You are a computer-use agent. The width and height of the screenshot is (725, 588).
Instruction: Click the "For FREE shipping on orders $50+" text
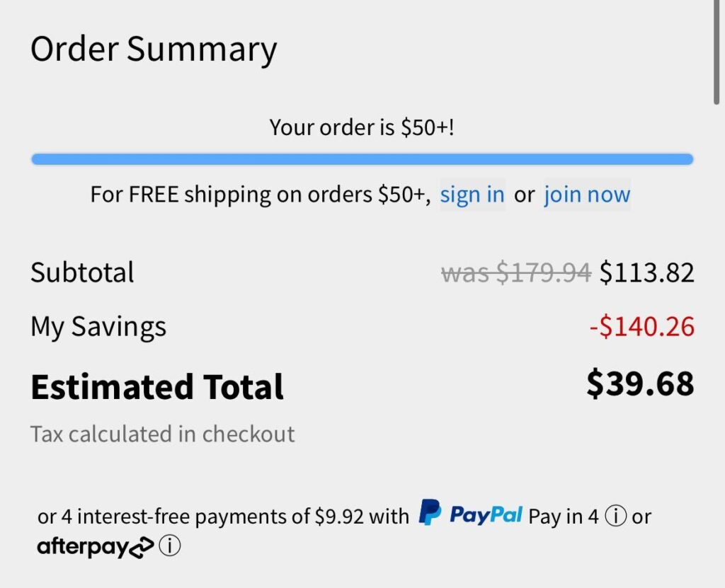(260, 195)
